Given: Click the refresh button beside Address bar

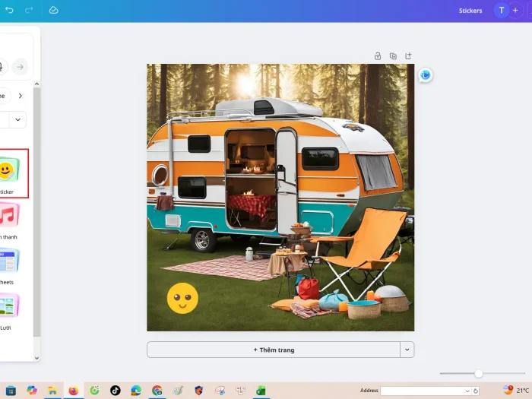Looking at the screenshot, I should [476, 391].
